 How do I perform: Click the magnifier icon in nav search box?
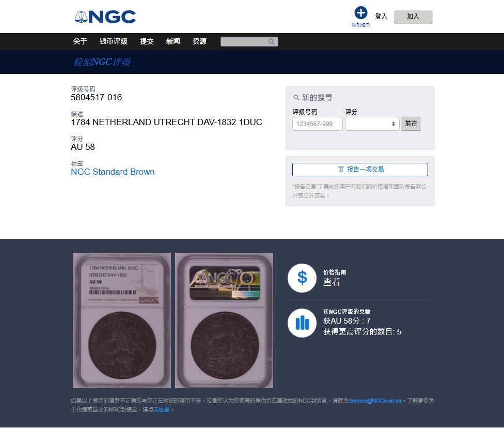(x=271, y=42)
